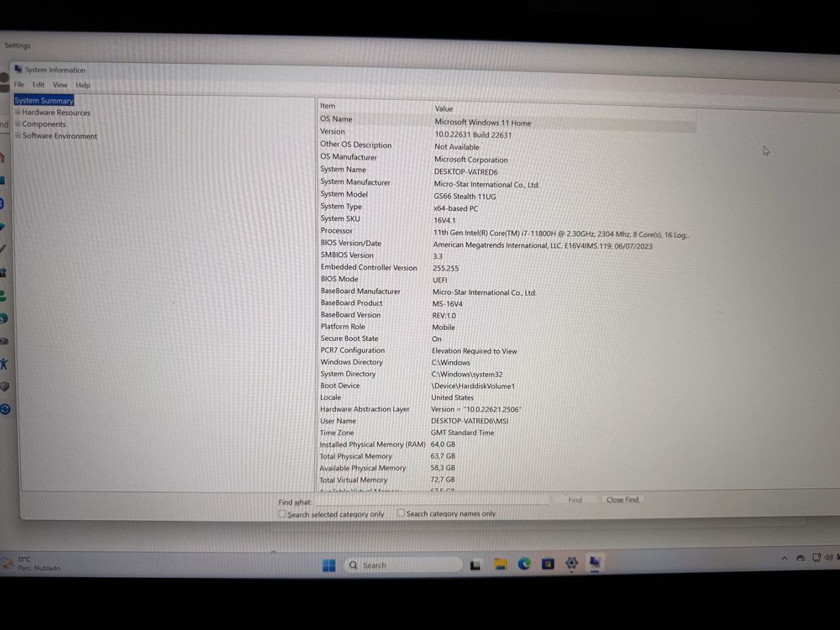This screenshot has width=840, height=630.
Task: Open the weather widget showing 11°C
Action: click(x=31, y=564)
